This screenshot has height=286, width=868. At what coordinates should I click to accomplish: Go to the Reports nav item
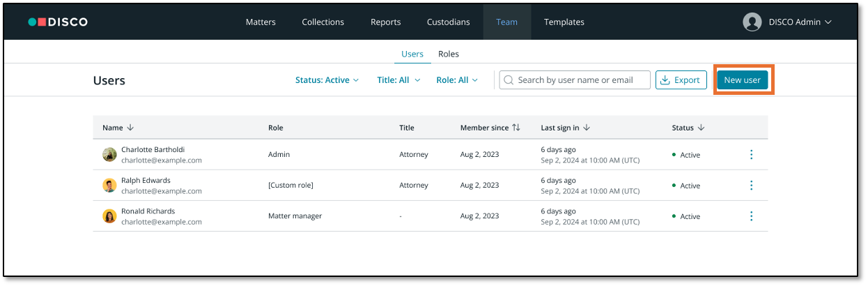[386, 22]
